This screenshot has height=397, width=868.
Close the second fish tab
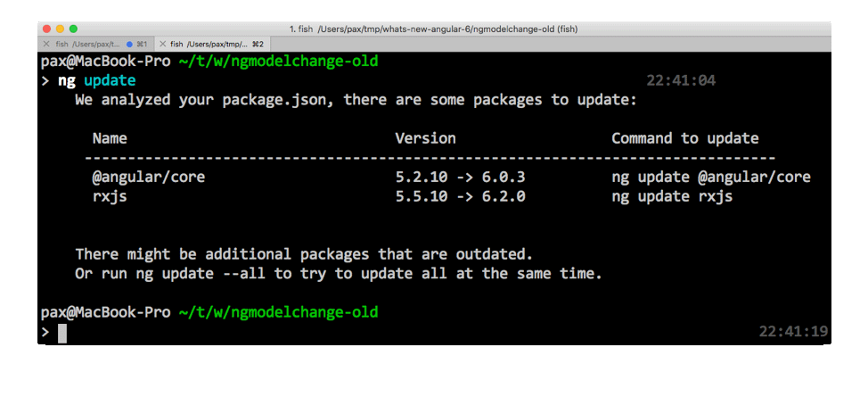(162, 44)
